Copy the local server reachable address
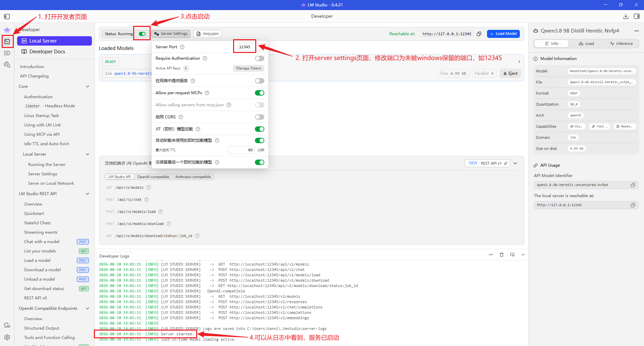This screenshot has height=346, width=644. coord(633,205)
